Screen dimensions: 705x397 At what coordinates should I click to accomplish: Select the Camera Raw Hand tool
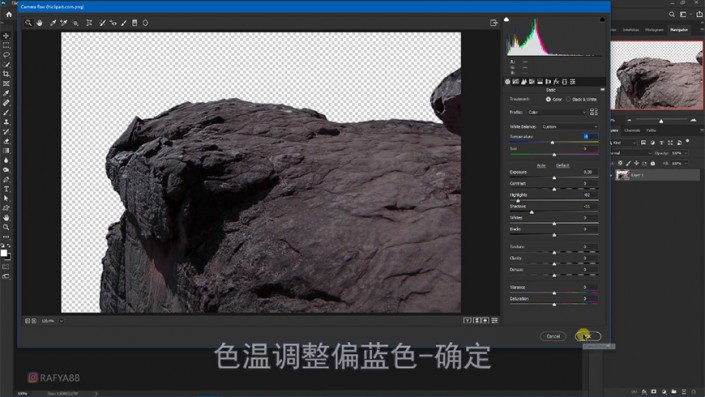40,23
